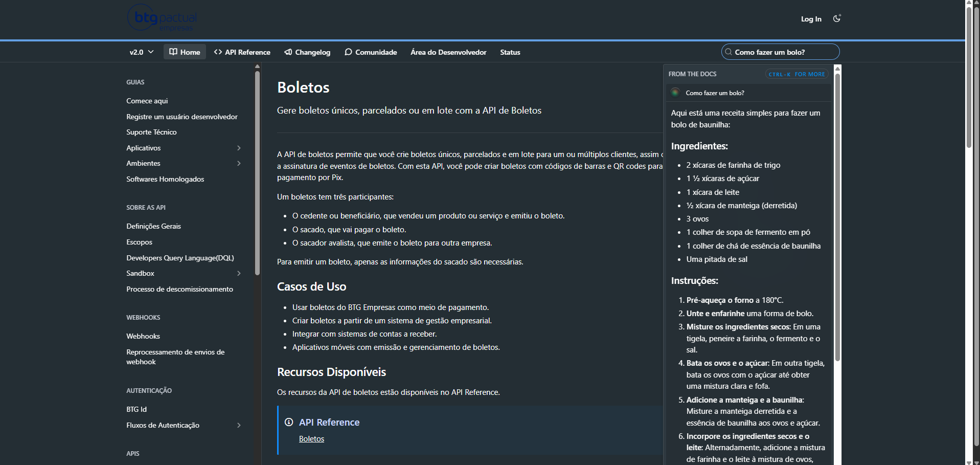
Task: Click the sidebar scroll-up arrow
Action: point(257,67)
